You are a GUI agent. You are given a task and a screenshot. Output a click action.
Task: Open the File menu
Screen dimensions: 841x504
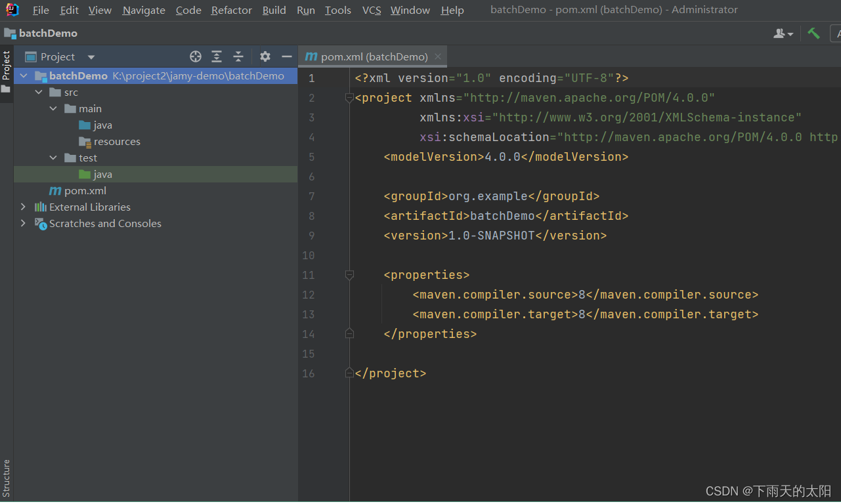point(41,10)
